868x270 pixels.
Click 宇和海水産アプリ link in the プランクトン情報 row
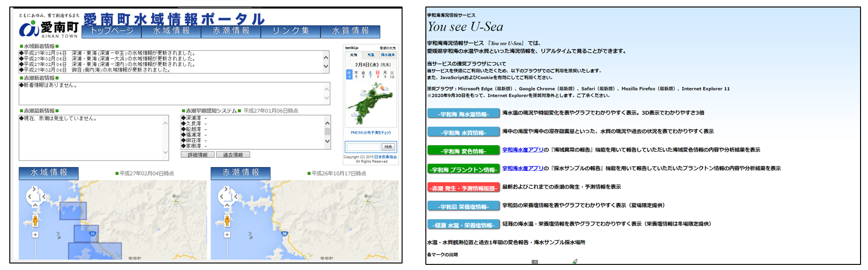click(x=523, y=169)
